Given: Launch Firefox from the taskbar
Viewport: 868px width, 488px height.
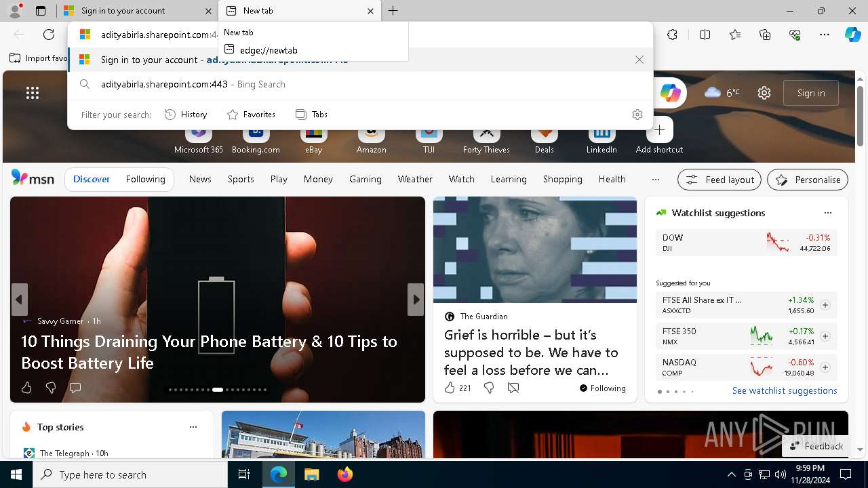Looking at the screenshot, I should tap(344, 474).
